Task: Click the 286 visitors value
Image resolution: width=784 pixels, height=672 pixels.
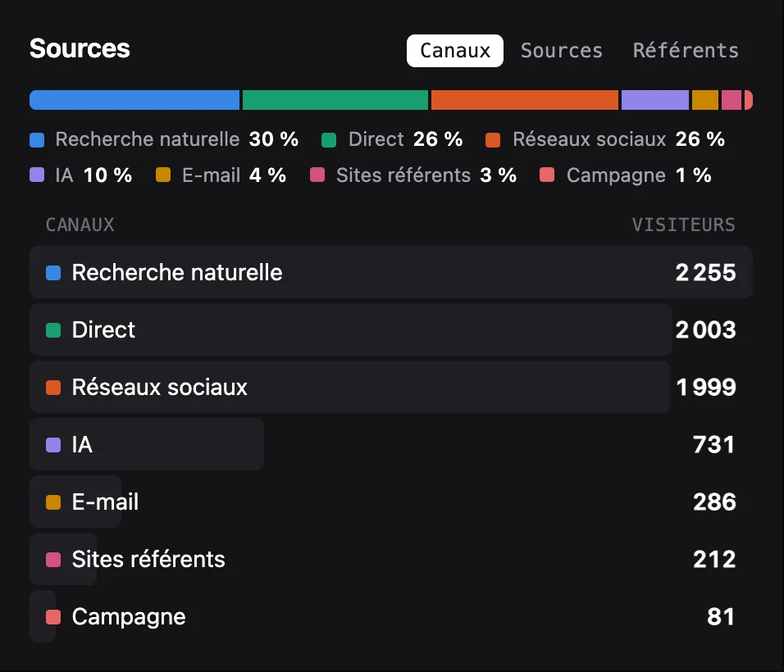Action: [714, 502]
